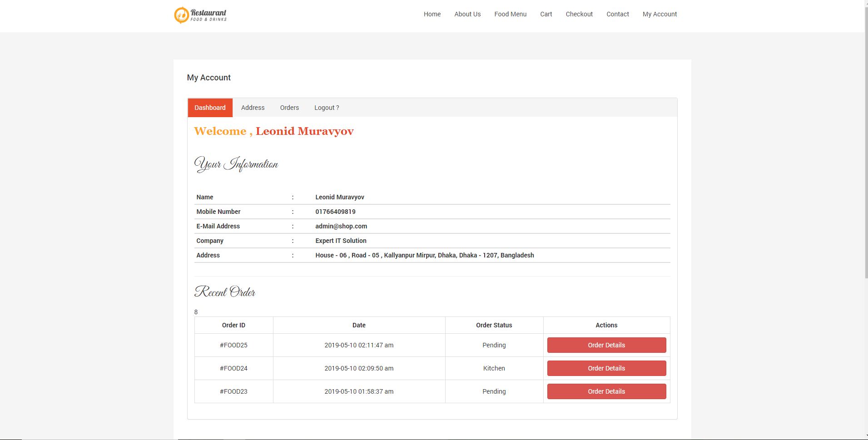Go to About Us page
The height and width of the screenshot is (440, 868).
(x=467, y=14)
